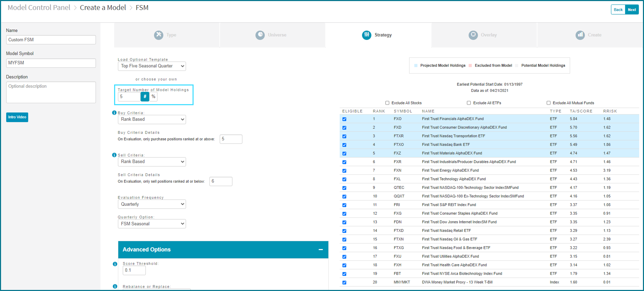Viewport: 644px width, 291px height.
Task: Open info tooltip for Sell Criteria
Action: (x=114, y=155)
